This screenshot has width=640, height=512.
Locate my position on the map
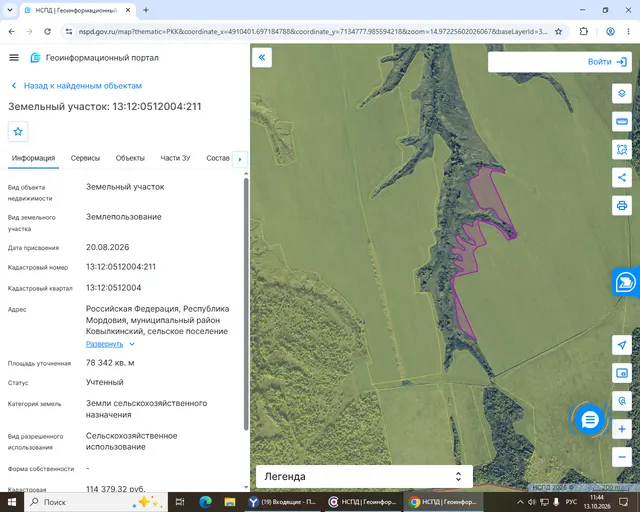click(x=622, y=345)
